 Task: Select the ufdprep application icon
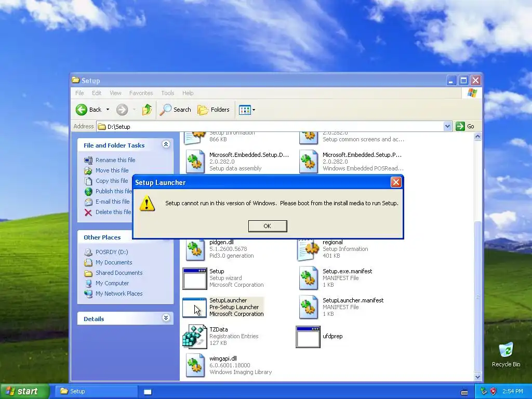point(308,337)
